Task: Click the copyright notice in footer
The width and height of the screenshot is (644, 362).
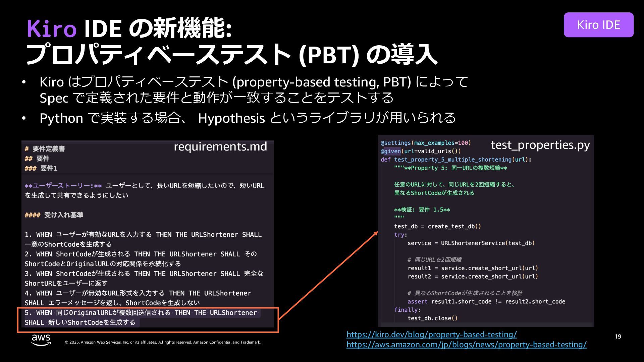Action: pos(163,342)
